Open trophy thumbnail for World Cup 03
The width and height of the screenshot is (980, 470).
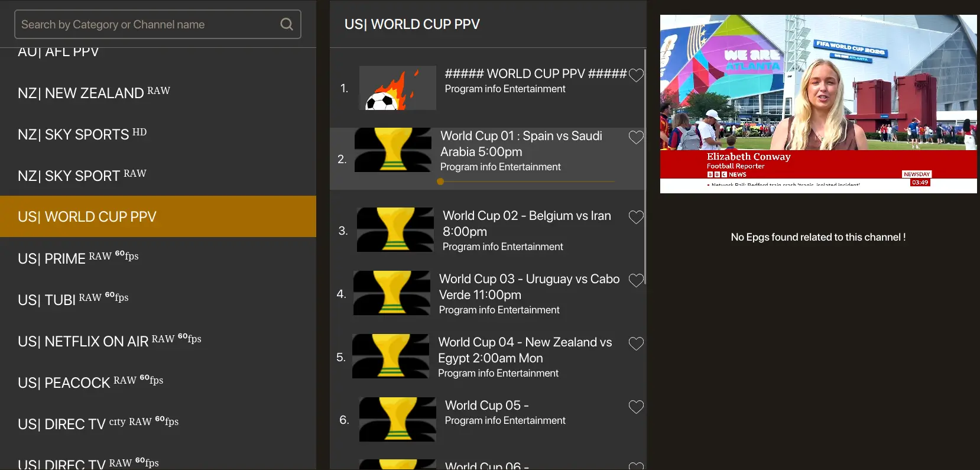[x=392, y=293]
